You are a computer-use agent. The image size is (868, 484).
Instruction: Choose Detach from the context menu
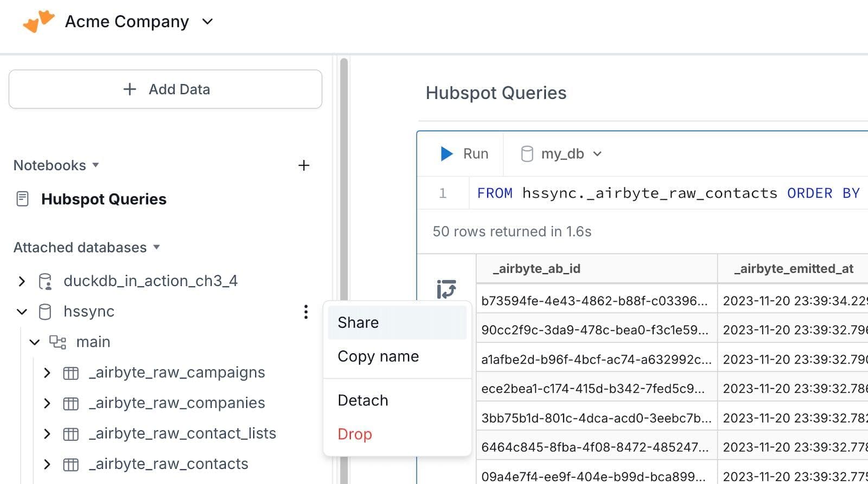coord(397,400)
